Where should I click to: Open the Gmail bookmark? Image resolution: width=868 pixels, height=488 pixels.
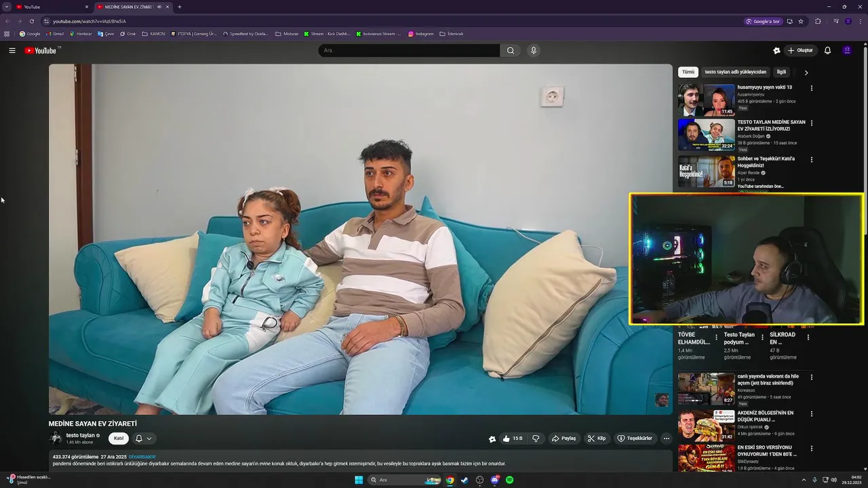click(x=56, y=34)
